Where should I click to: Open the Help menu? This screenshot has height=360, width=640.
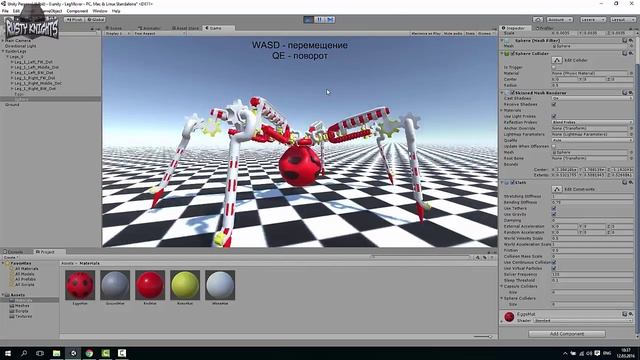pyautogui.click(x=116, y=11)
